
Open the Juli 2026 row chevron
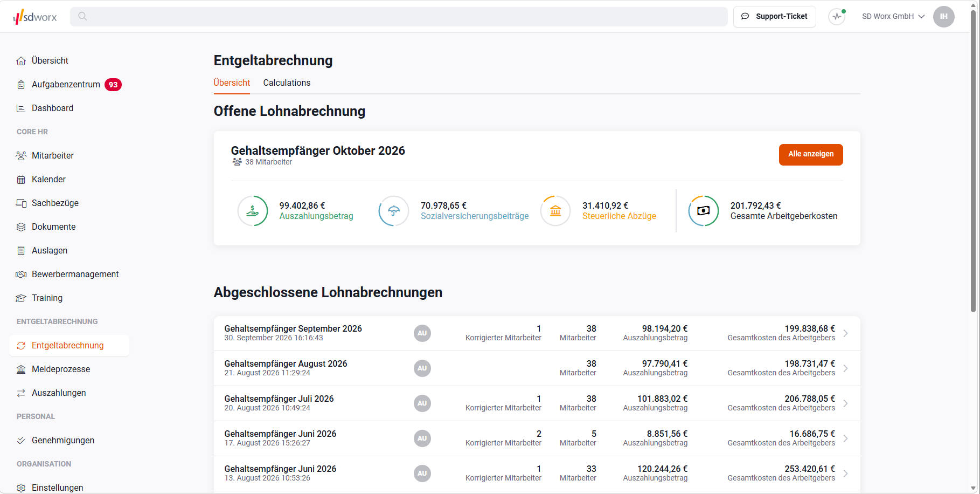pyautogui.click(x=846, y=403)
